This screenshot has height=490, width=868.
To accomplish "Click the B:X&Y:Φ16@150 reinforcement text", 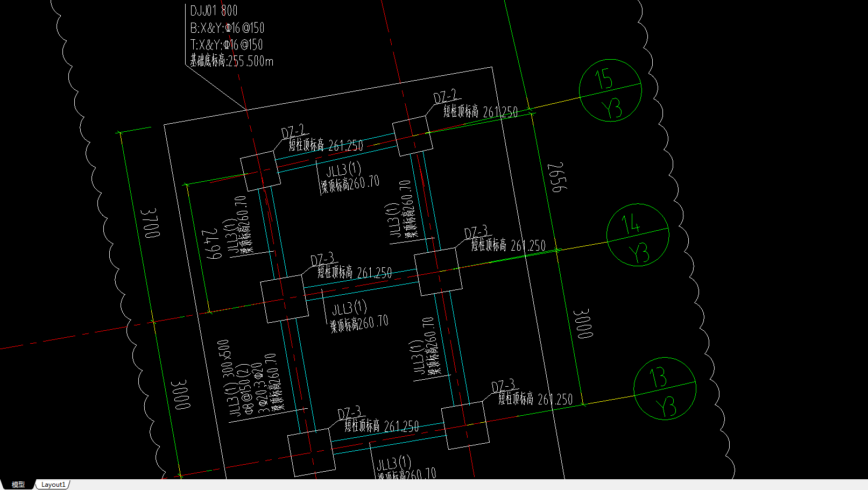I will click(x=227, y=28).
